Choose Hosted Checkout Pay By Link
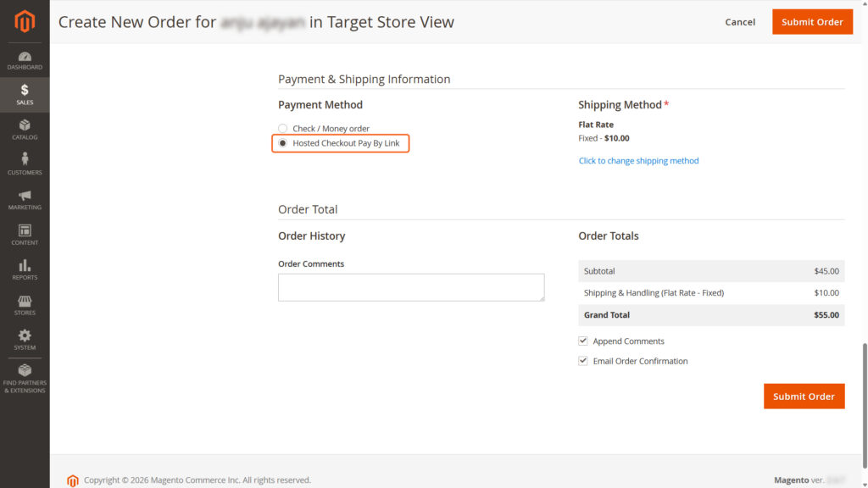The height and width of the screenshot is (488, 868). tap(283, 143)
